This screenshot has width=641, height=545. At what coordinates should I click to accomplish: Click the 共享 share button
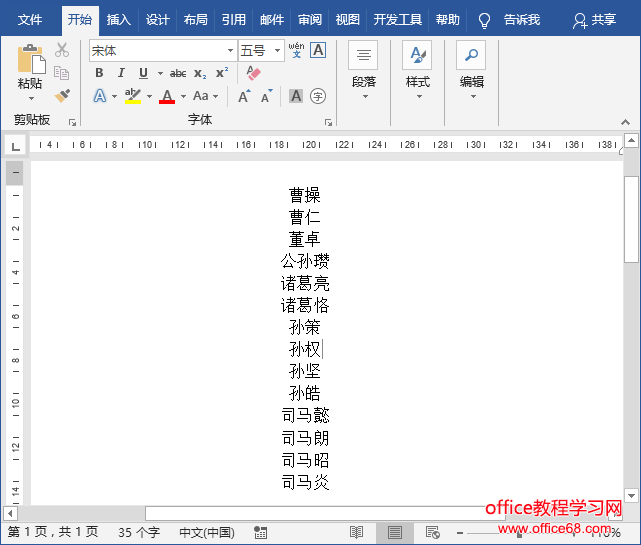594,20
